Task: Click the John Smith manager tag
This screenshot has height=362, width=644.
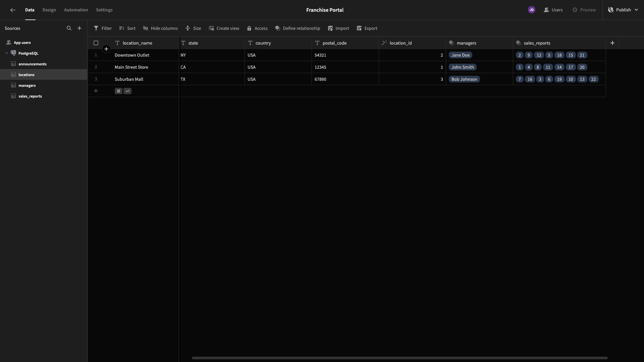Action: click(x=463, y=67)
